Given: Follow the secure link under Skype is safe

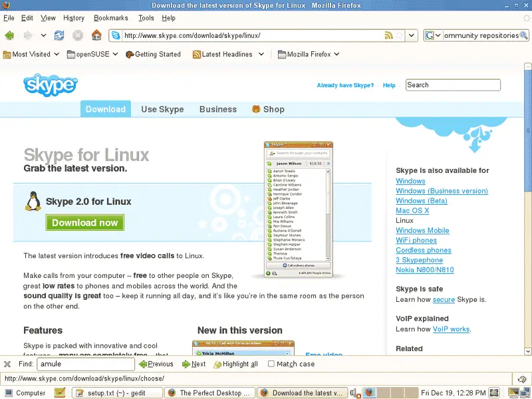Looking at the screenshot, I should coord(444,300).
